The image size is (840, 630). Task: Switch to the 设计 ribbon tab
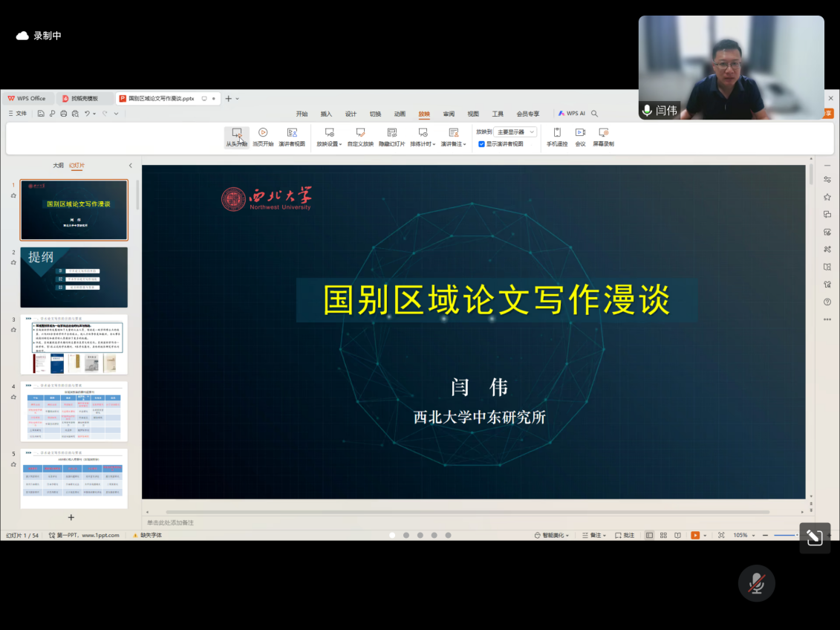[x=351, y=114]
